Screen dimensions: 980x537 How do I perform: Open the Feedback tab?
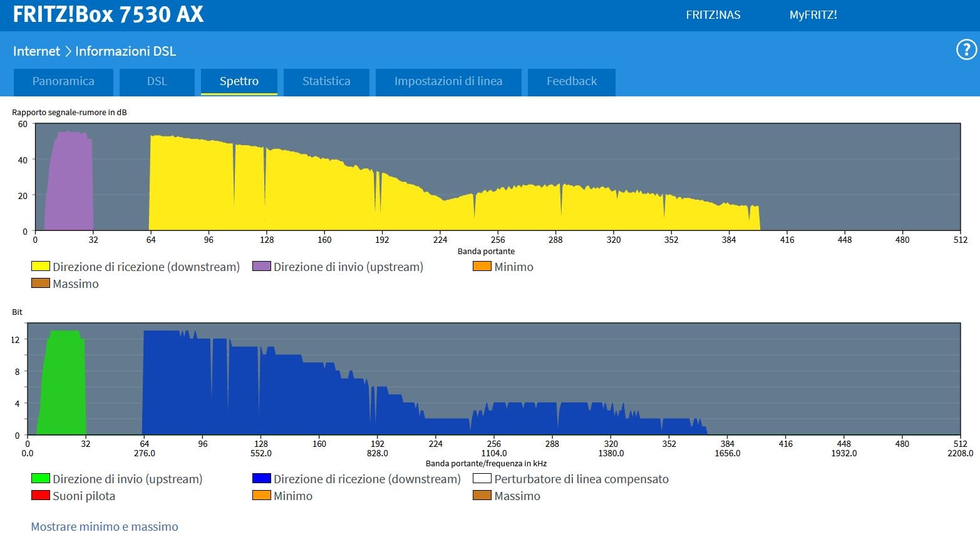(x=571, y=81)
